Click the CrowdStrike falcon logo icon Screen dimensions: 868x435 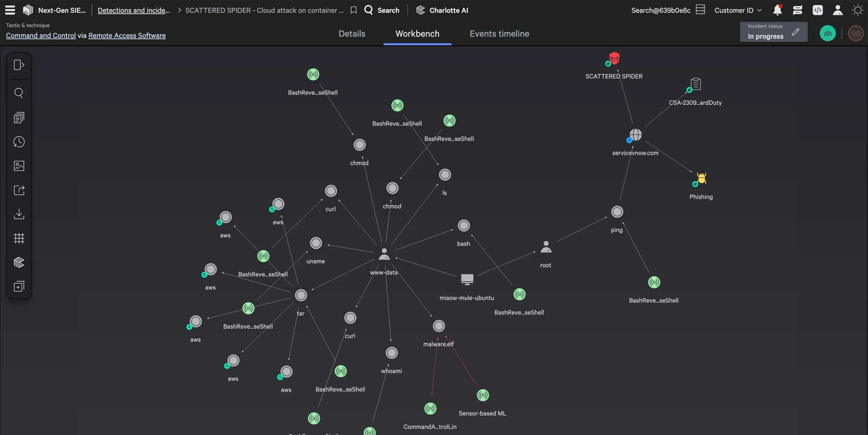point(28,10)
